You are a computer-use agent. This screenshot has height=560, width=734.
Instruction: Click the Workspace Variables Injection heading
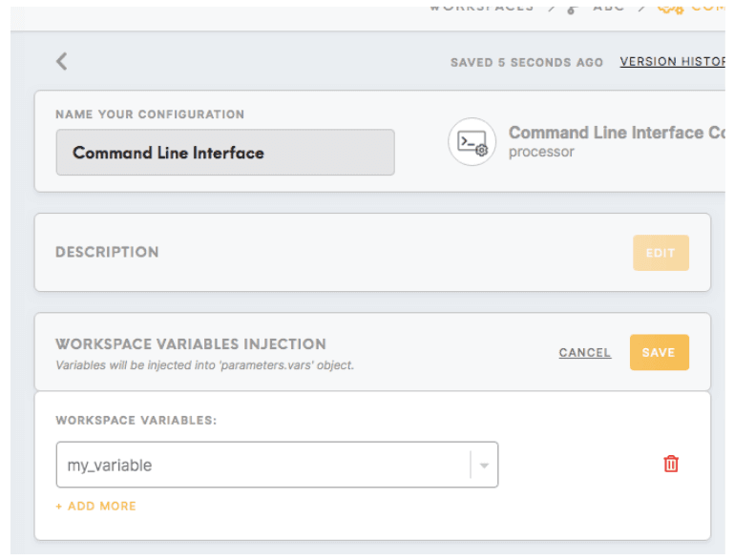190,344
